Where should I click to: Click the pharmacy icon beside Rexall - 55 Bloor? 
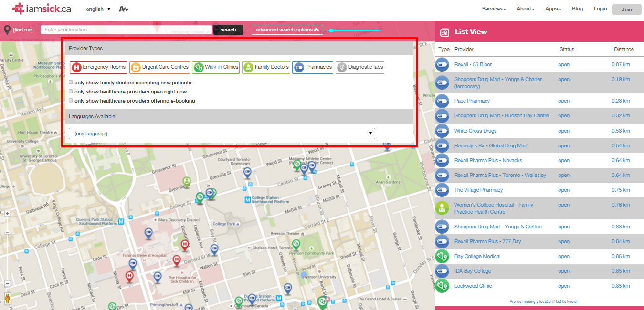tap(442, 64)
